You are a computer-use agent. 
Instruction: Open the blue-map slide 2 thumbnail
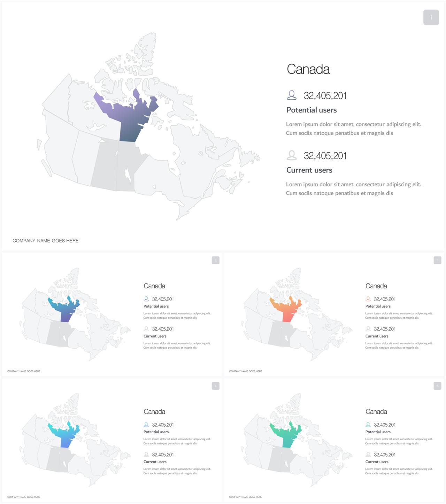coord(112,314)
